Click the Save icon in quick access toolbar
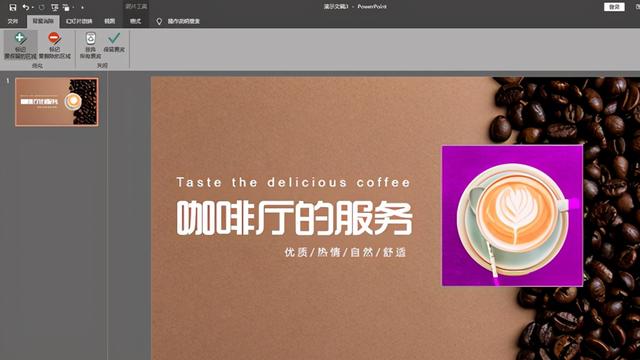Image resolution: width=640 pixels, height=360 pixels. 13,7
